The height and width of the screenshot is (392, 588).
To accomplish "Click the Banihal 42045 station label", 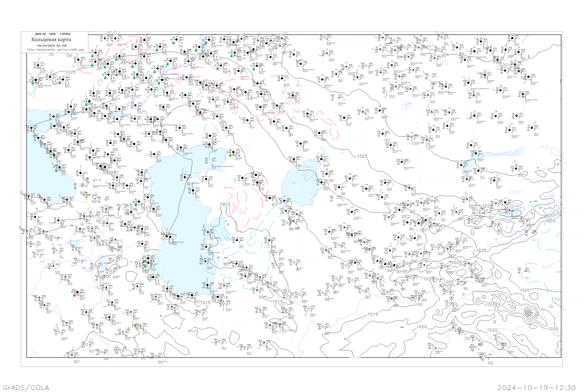I will click(511, 352).
